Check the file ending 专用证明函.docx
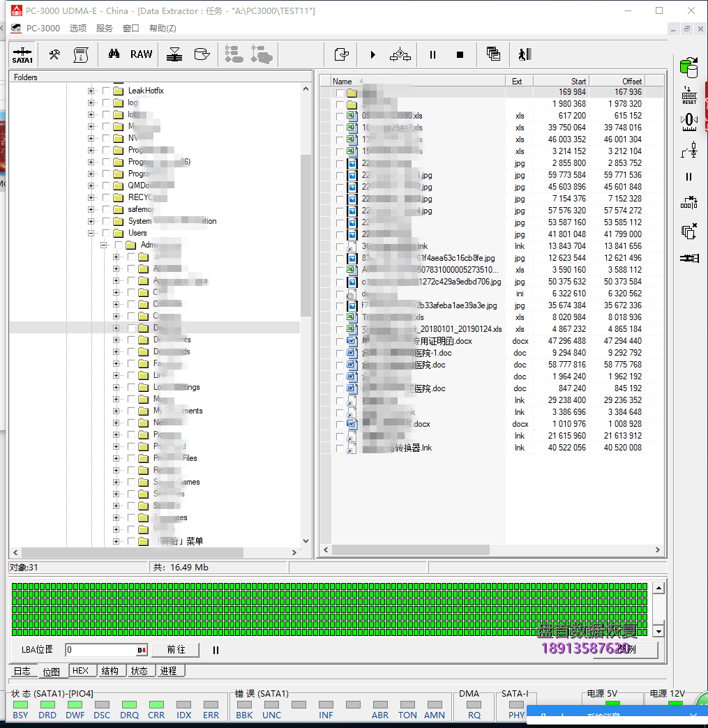708x728 pixels. click(340, 341)
